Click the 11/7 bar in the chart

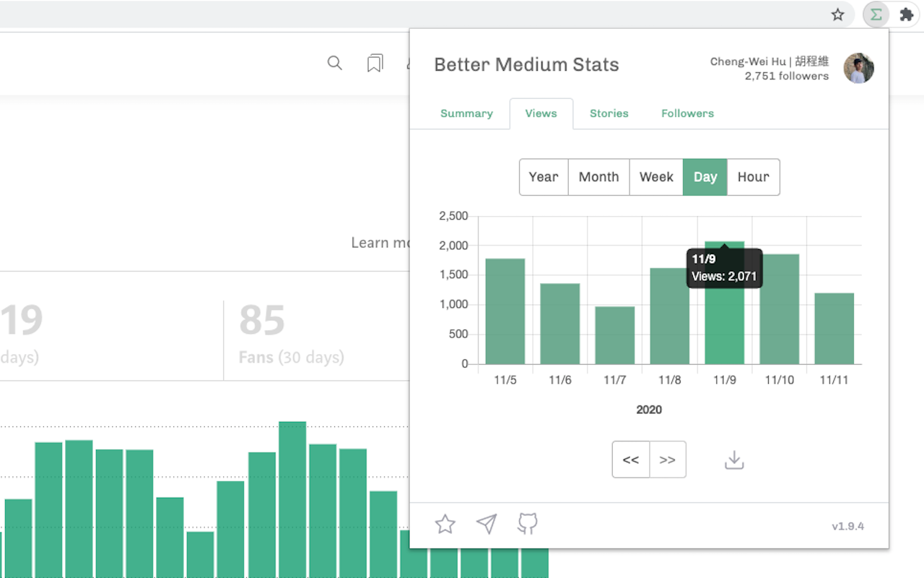tap(615, 335)
